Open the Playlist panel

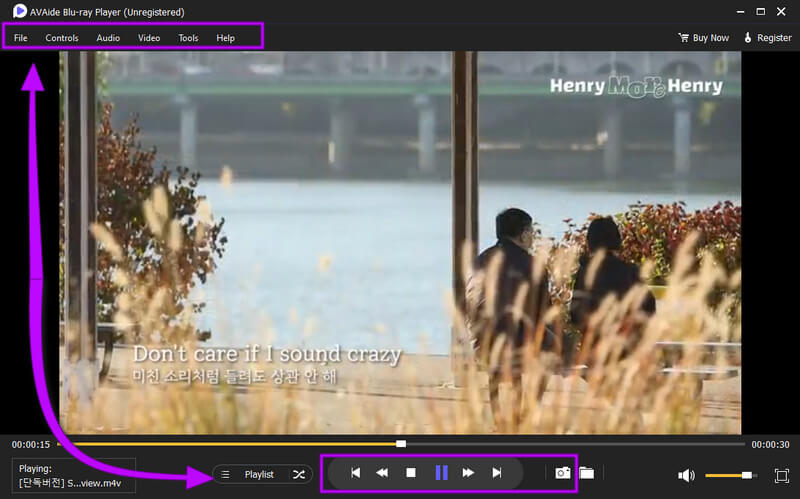click(x=259, y=475)
